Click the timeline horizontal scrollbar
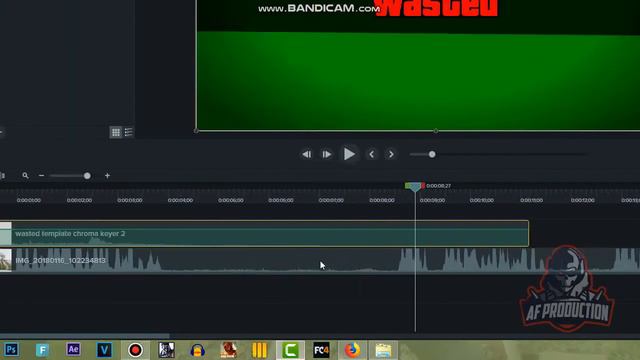This screenshot has width=640, height=360. 85,336
